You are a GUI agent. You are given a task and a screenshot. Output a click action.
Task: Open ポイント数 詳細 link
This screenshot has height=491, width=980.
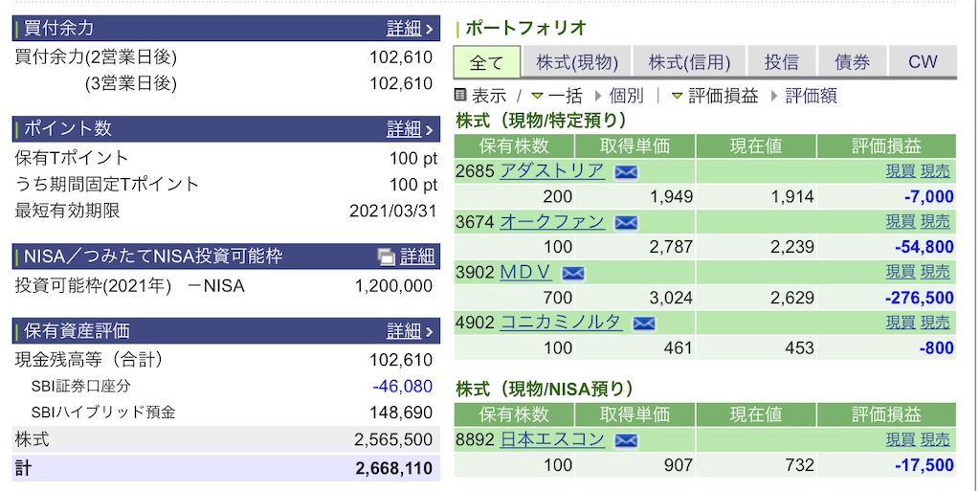pyautogui.click(x=410, y=128)
